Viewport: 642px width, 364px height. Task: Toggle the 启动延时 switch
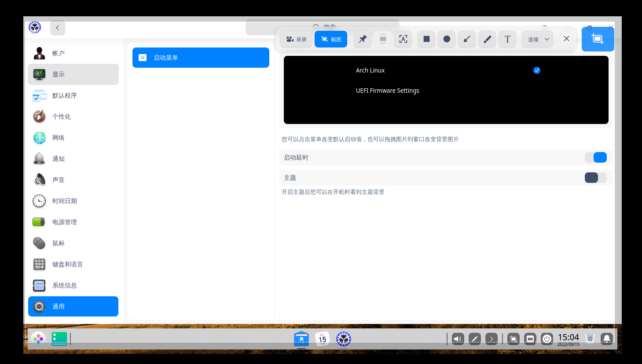[x=596, y=157]
